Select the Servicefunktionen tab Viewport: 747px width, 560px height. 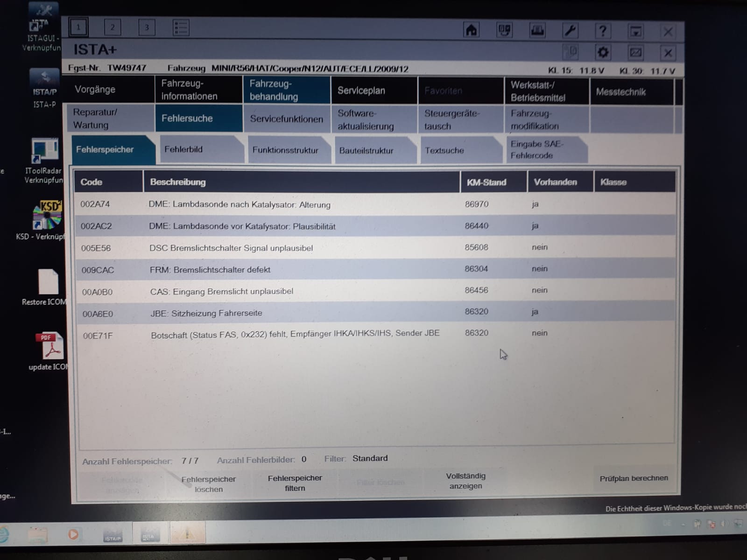tap(286, 119)
